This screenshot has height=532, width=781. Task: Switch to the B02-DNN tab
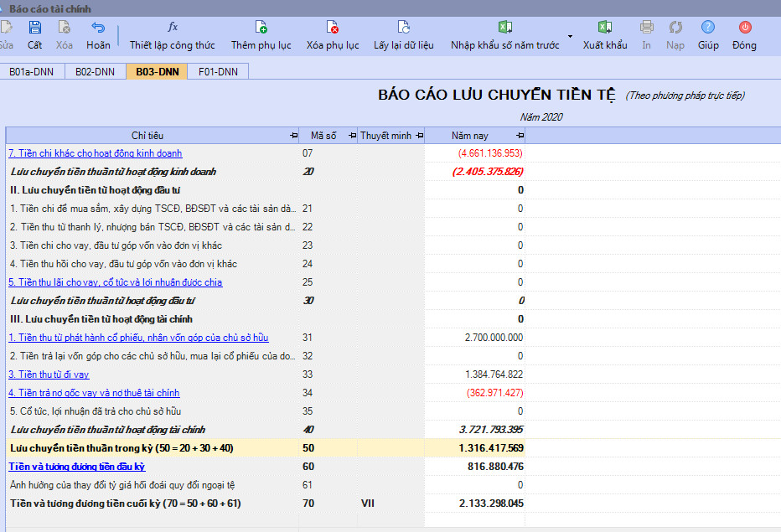click(x=96, y=72)
